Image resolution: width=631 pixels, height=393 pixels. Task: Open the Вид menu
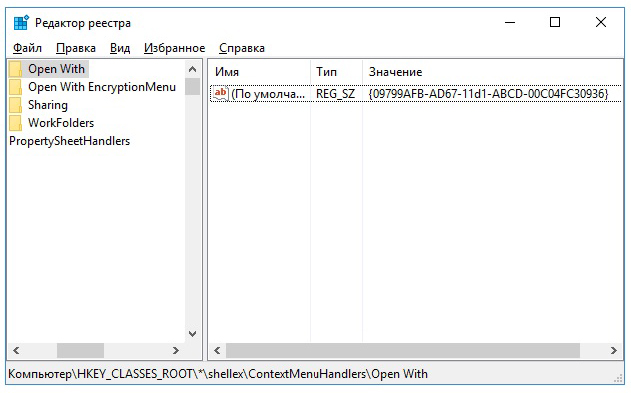[x=120, y=48]
